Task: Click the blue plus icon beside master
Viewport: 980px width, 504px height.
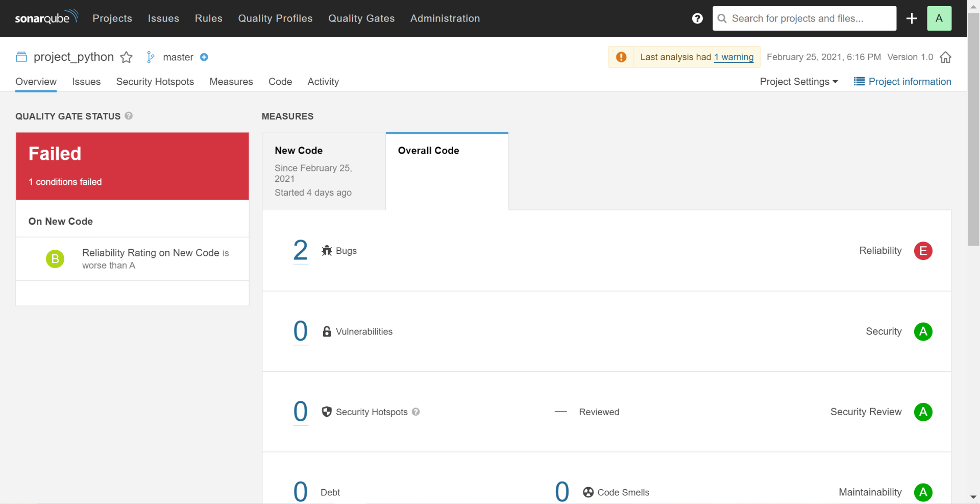Action: click(204, 57)
